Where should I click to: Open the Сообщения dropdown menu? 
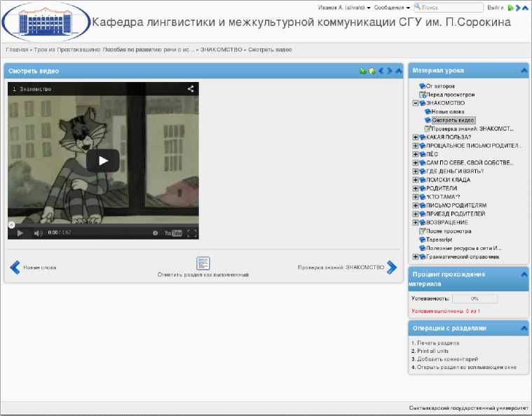(392, 8)
